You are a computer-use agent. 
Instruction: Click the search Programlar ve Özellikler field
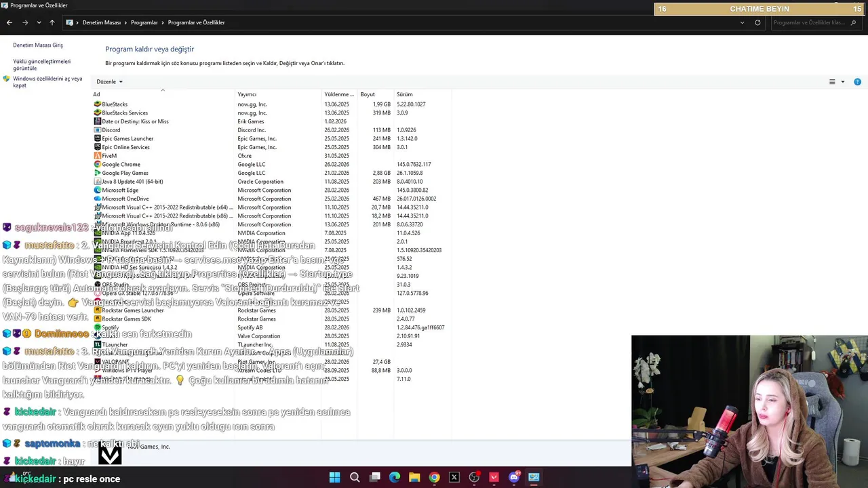coord(817,22)
